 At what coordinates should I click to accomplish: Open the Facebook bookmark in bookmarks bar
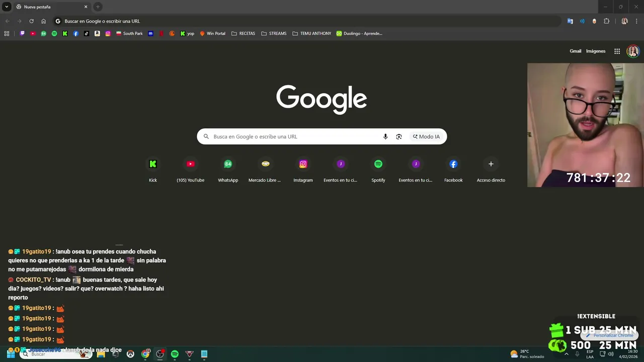pos(75,34)
